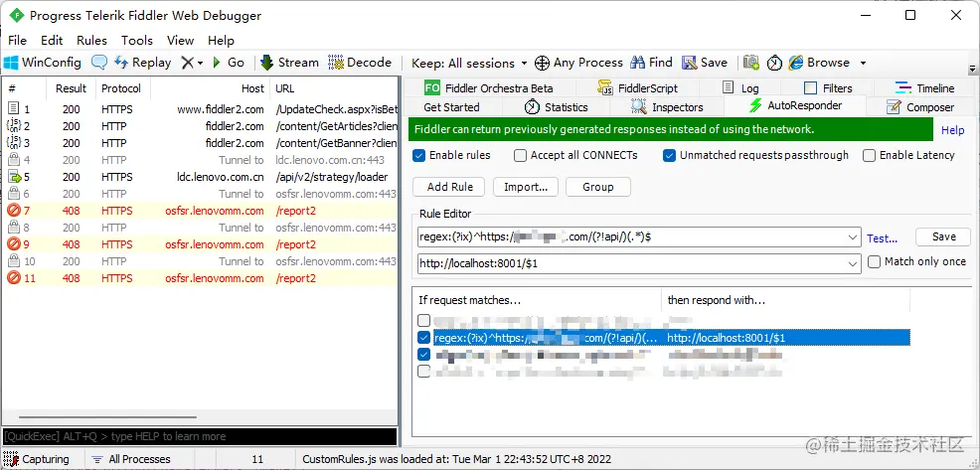Open the Tools menu
This screenshot has height=470, width=980.
click(137, 40)
